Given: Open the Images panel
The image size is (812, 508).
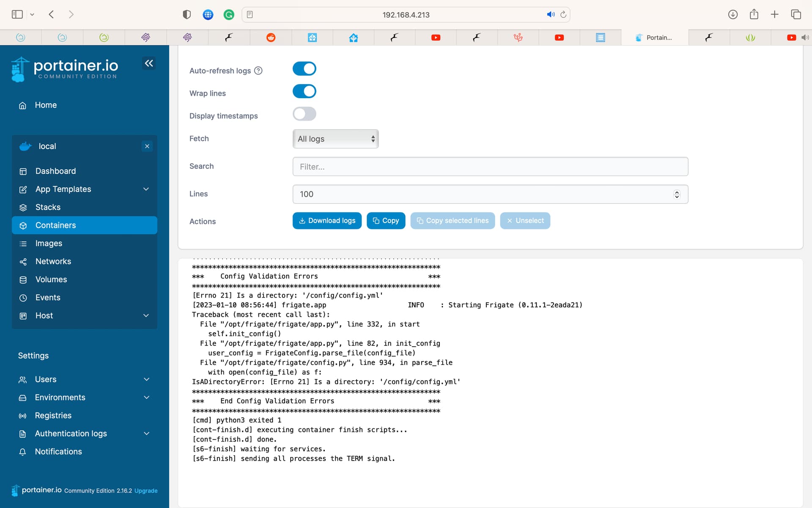Looking at the screenshot, I should point(49,243).
